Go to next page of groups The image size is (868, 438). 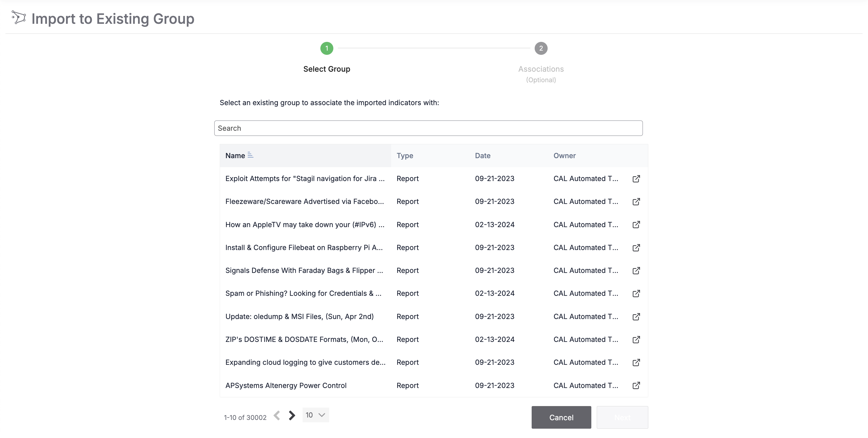(x=292, y=415)
